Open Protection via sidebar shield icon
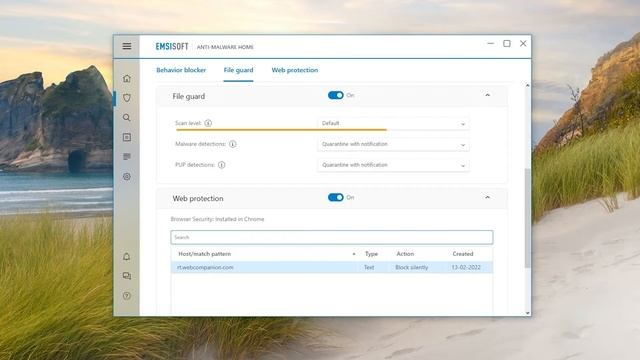 pos(127,98)
